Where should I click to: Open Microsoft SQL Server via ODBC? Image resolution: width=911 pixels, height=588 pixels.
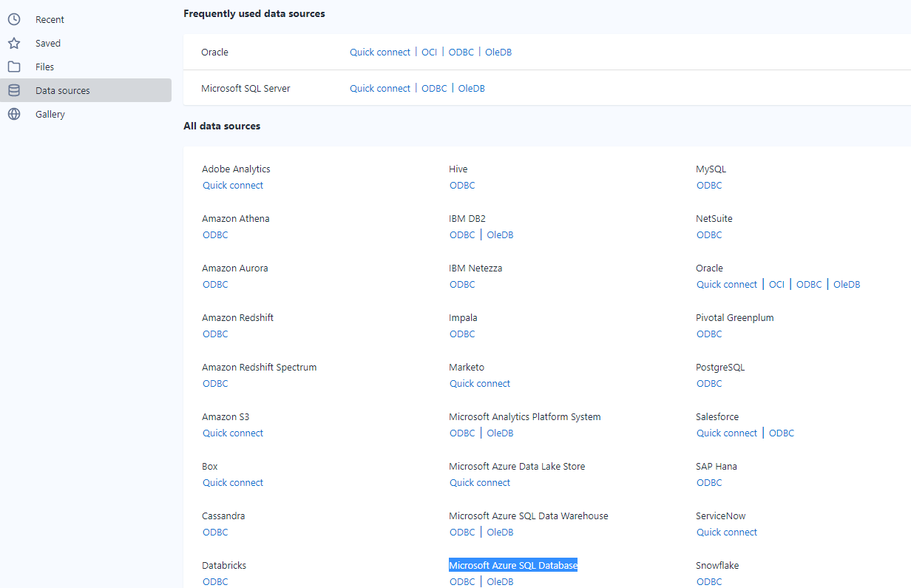[x=434, y=88]
